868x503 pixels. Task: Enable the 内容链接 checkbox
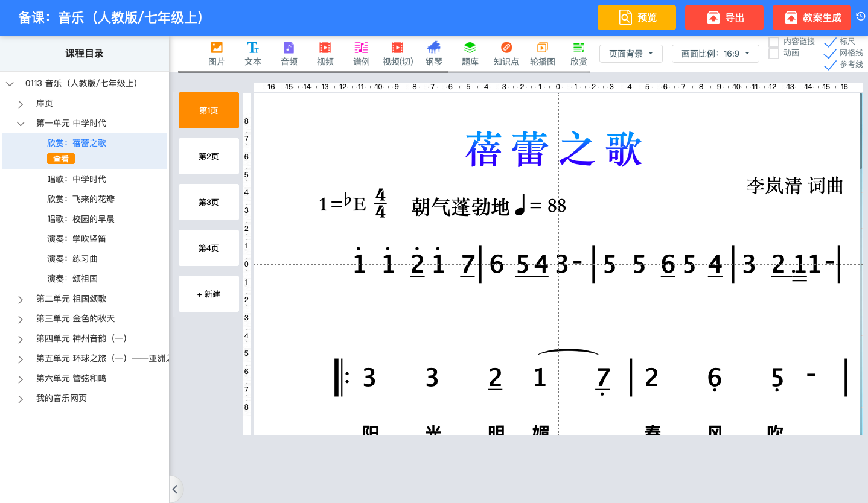click(774, 42)
